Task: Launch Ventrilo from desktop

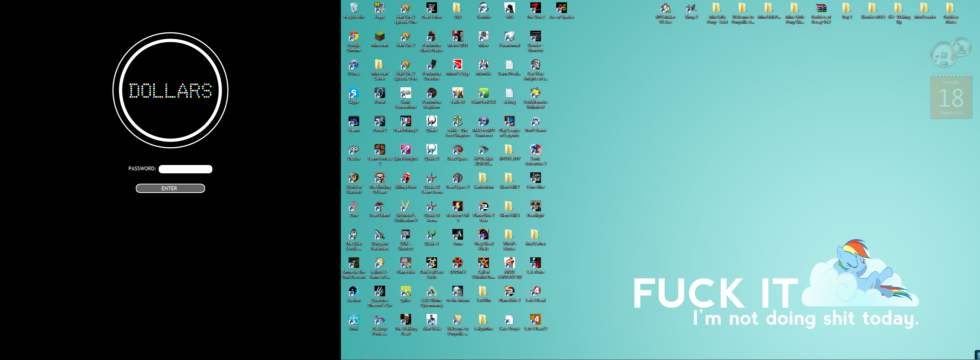Action: pyautogui.click(x=484, y=10)
